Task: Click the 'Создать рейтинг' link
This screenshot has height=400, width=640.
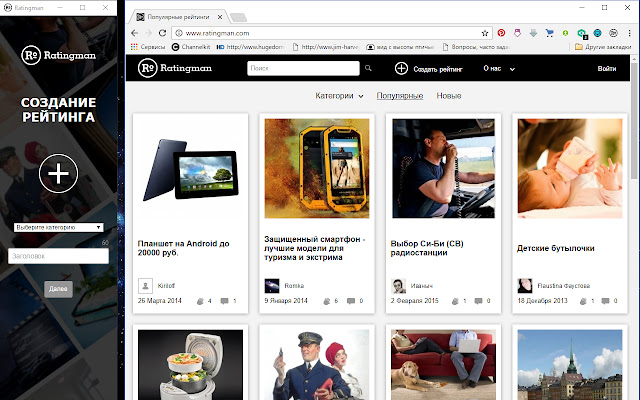Action: (x=438, y=69)
